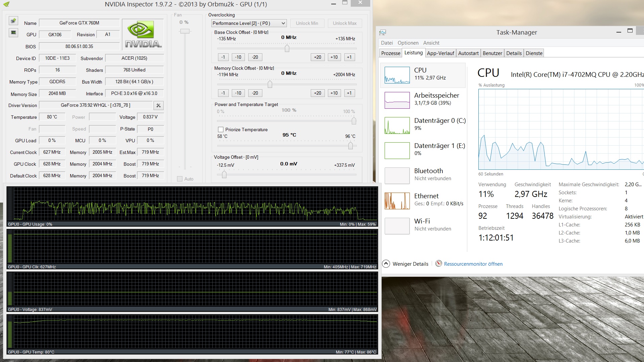Viewport: 644px width, 362px height.
Task: Click Memory Clock Offset -10 button
Action: point(238,93)
